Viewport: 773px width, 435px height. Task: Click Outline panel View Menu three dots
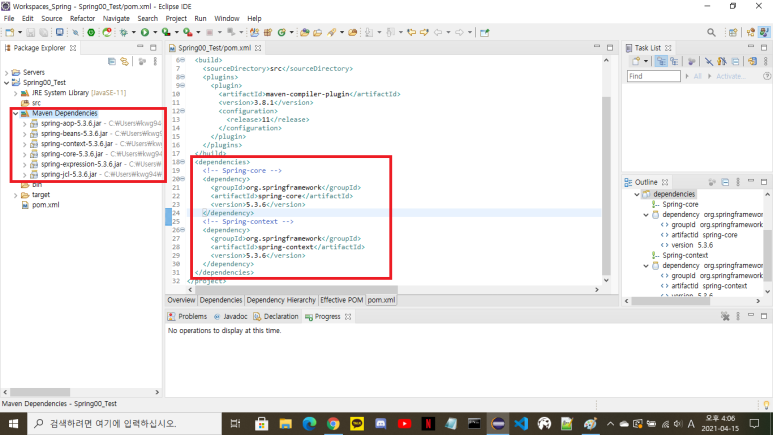coord(738,182)
